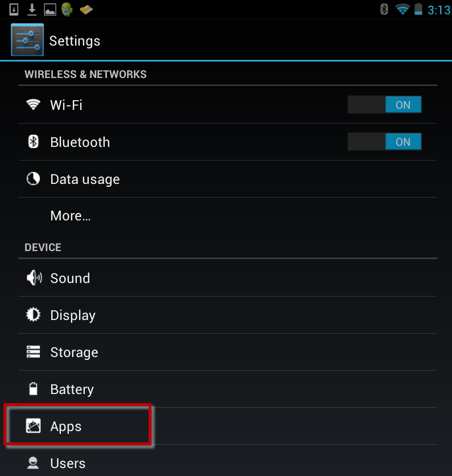Open the Storage settings entry
This screenshot has width=452, height=476.
click(74, 352)
